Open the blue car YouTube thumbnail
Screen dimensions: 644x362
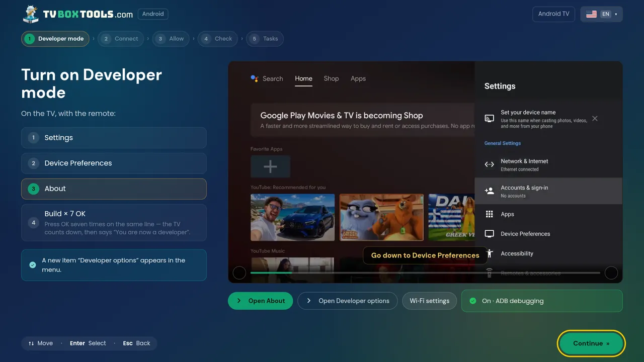coord(293,218)
